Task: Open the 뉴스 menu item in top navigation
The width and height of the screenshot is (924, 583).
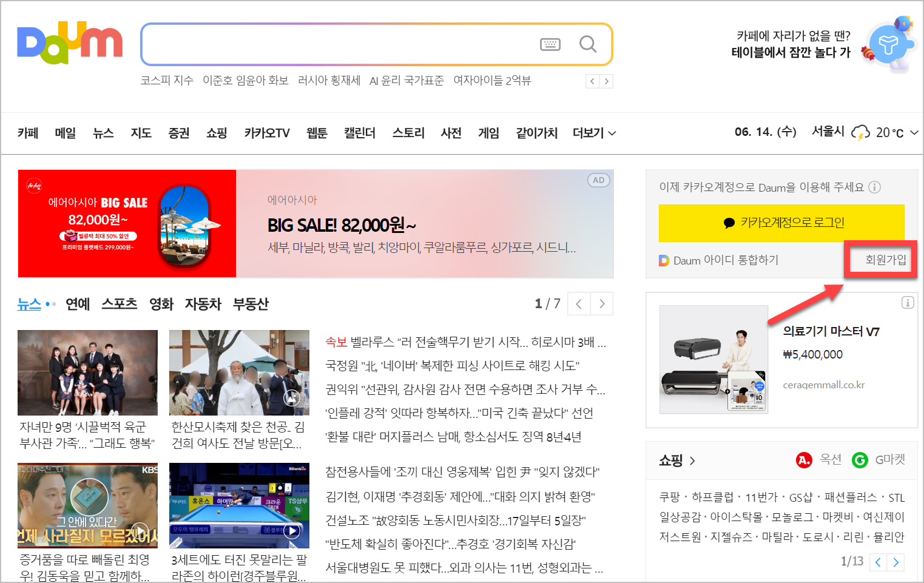Action: (103, 133)
